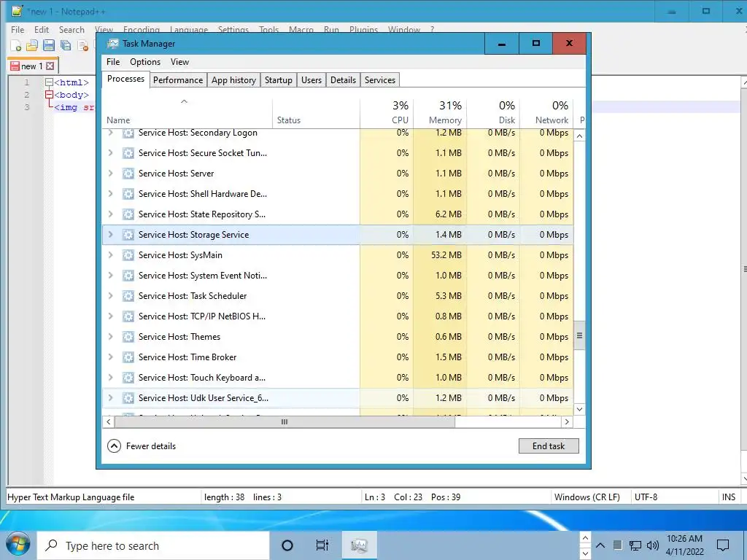The height and width of the screenshot is (560, 747).
Task: Click the Fewer details toggle
Action: 142,446
